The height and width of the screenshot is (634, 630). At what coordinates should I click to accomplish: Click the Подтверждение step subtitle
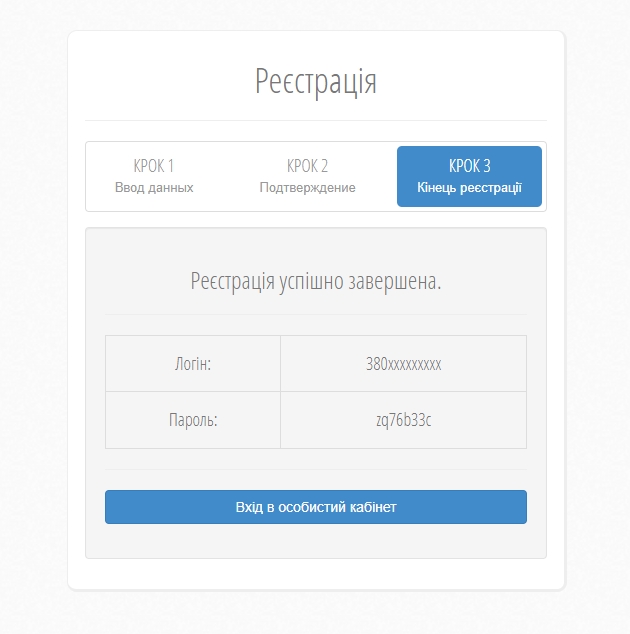pos(307,188)
